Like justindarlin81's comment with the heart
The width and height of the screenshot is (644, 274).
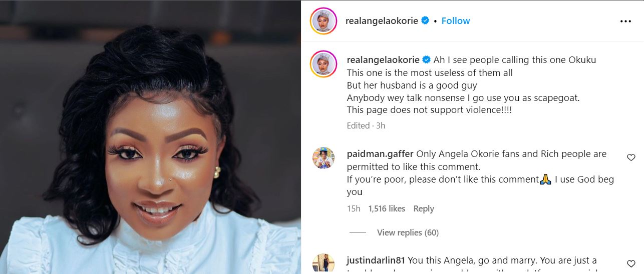point(631,263)
